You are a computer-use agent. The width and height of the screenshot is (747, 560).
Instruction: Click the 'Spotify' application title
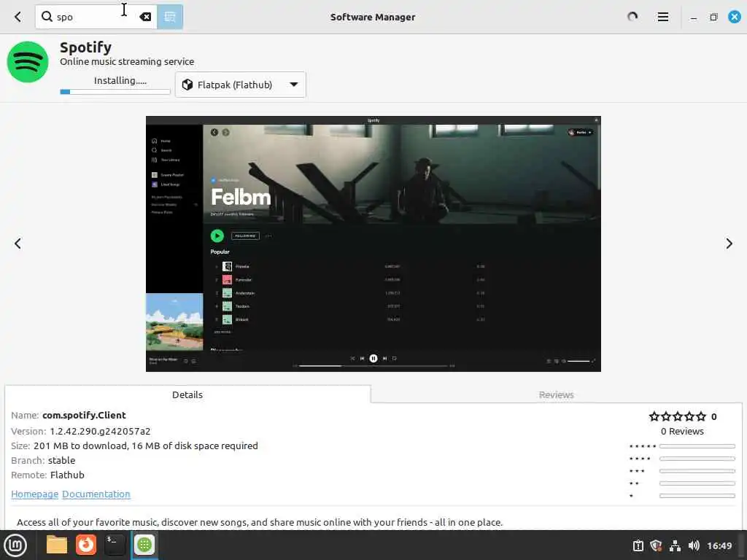pos(86,47)
